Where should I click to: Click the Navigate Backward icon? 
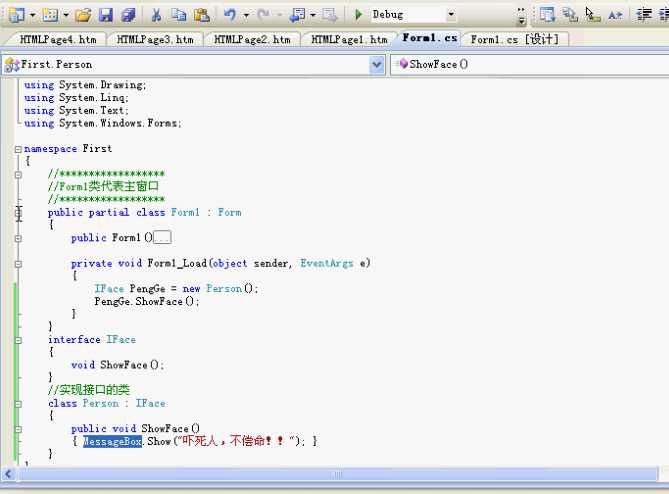click(x=297, y=15)
